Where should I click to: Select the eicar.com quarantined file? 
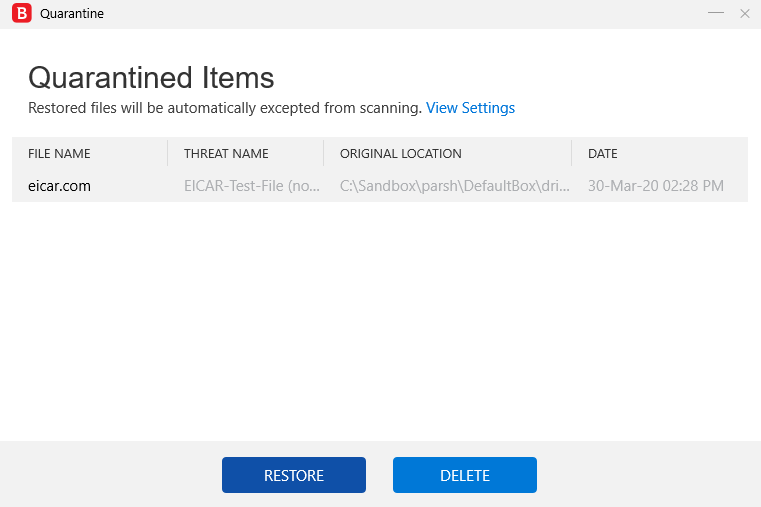[59, 186]
